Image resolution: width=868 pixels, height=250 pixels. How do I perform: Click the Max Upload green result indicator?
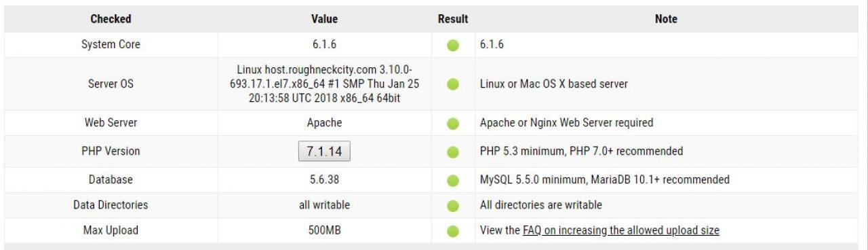(x=453, y=232)
